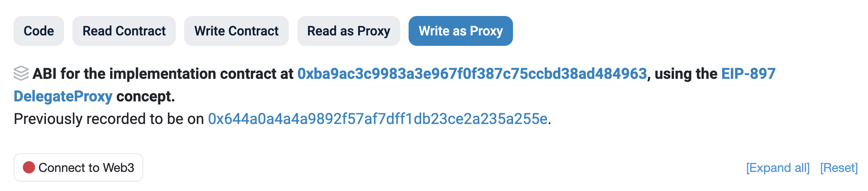This screenshot has height=191, width=868.
Task: Open implementation address 0xba9ac3c9983a3e967f0f387c75ccbd38ad484963
Action: pos(472,74)
